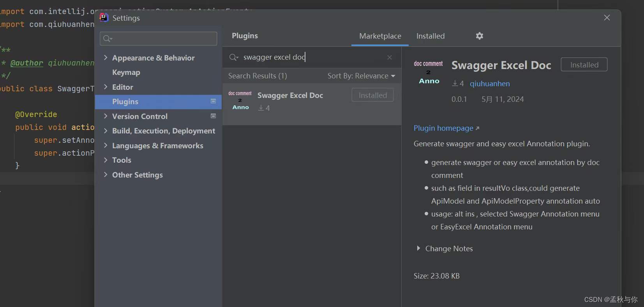
Task: Expand the Change Notes section
Action: point(418,248)
